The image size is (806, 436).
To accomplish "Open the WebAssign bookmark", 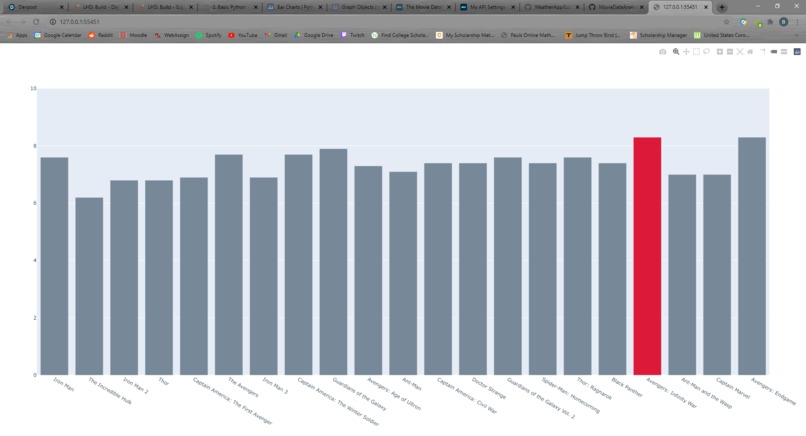I will pos(172,35).
